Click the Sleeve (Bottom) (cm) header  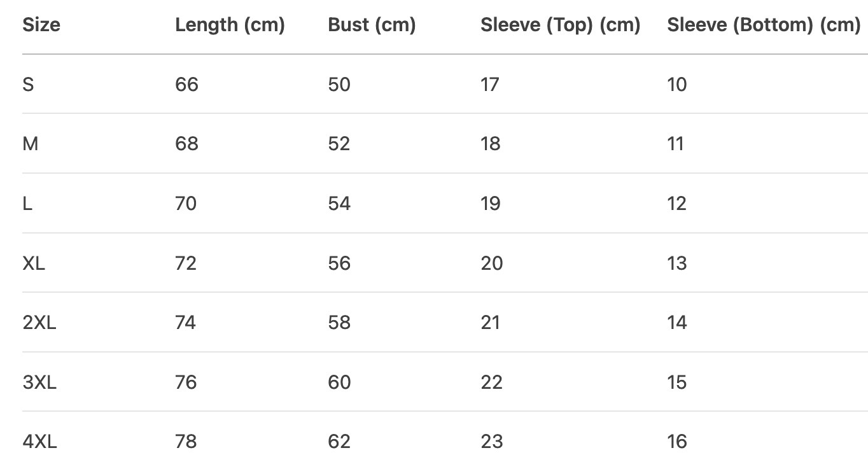(x=764, y=25)
